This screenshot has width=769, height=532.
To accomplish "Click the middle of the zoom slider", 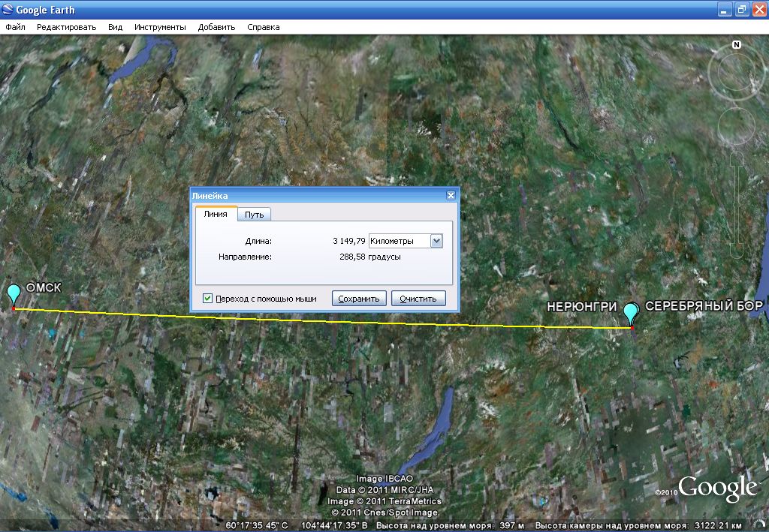I will (x=737, y=205).
